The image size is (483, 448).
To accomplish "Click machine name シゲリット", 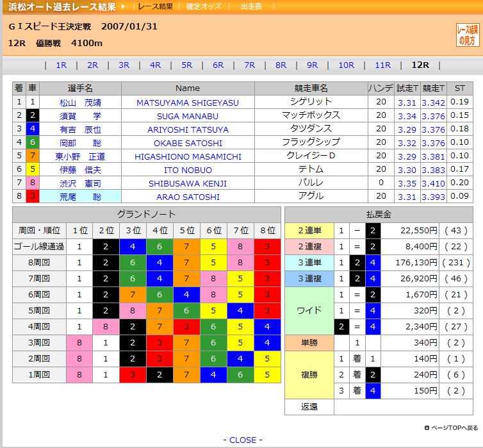I will click(x=311, y=102).
